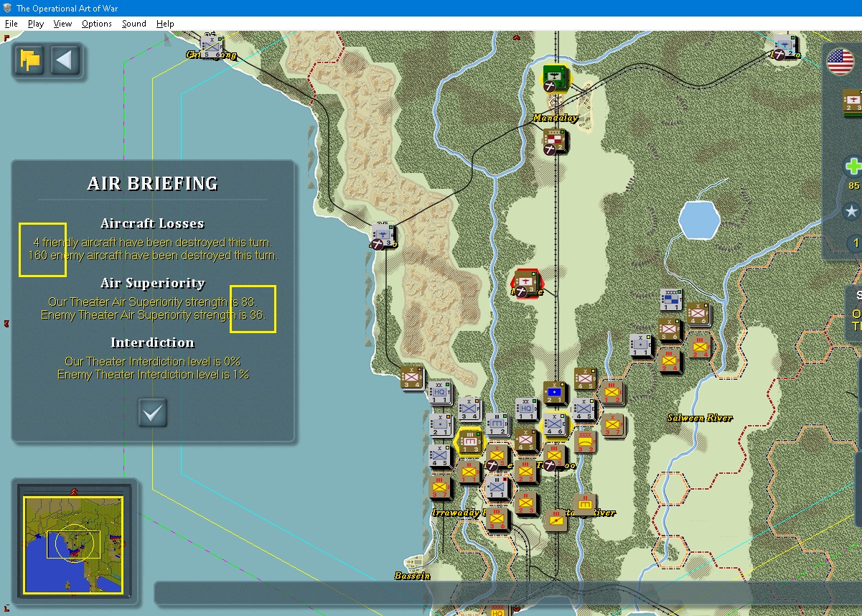862x616 pixels.
Task: Select the olive X infantry unit 4-6
Action: (x=698, y=314)
